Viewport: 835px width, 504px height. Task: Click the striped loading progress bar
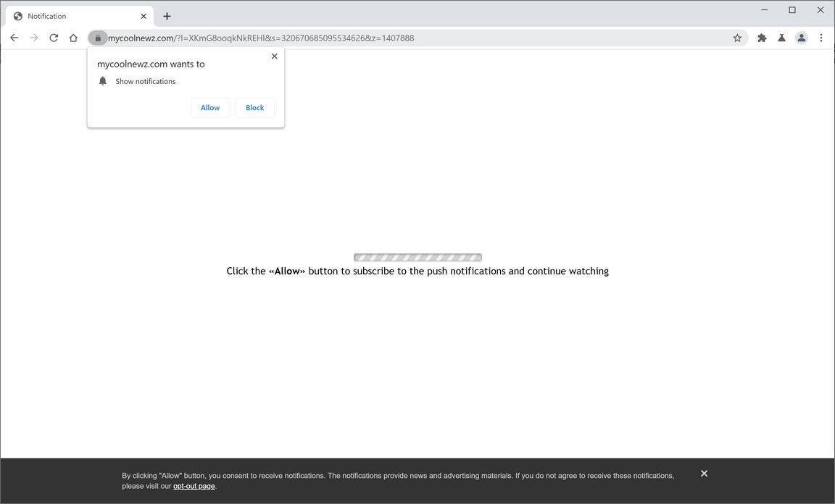(x=417, y=257)
